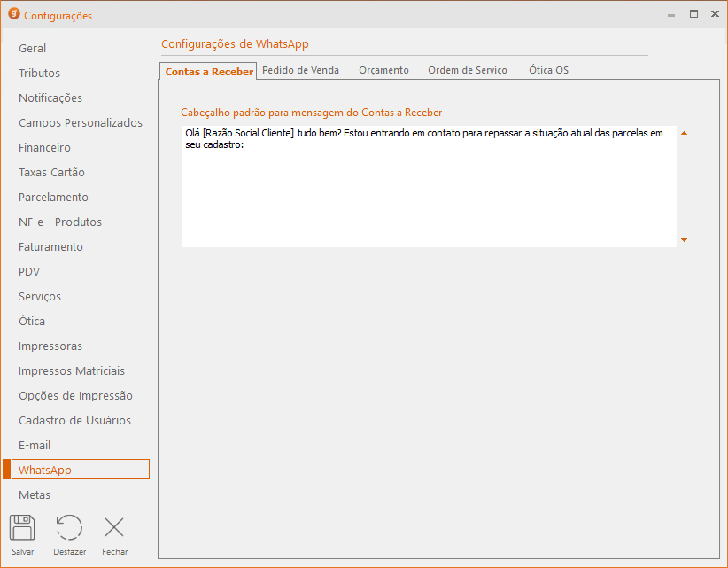Click the Desfazer undo arrow icon
Image resolution: width=728 pixels, height=568 pixels.
coord(70,527)
